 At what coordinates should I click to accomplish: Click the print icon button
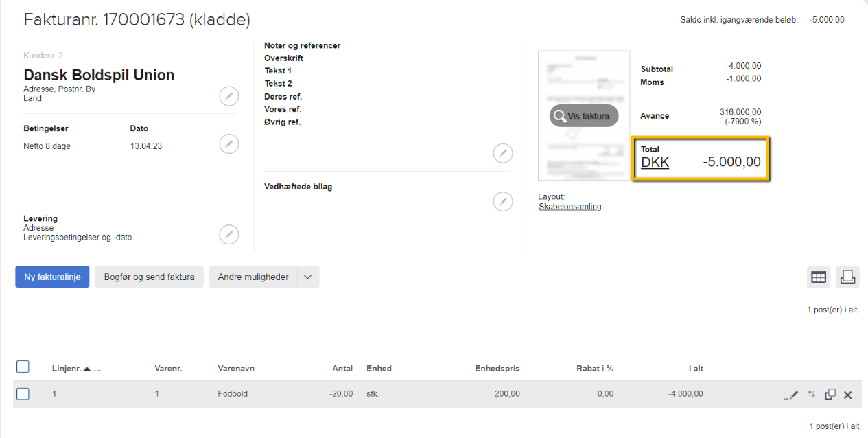(x=847, y=277)
